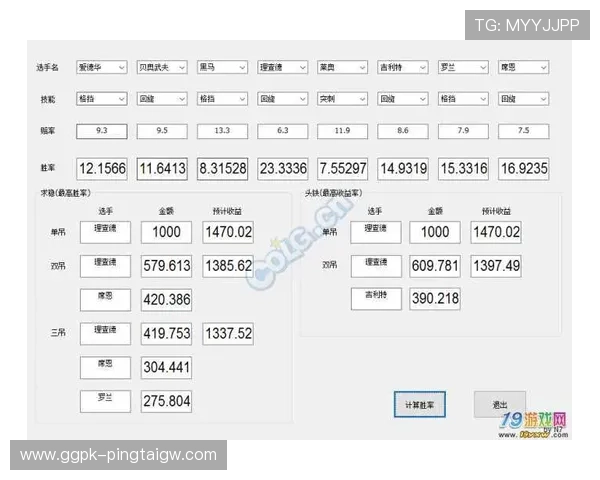Click the 1000 amount in 求稳 panel
Image resolution: width=600 pixels, height=480 pixels.
tap(166, 232)
